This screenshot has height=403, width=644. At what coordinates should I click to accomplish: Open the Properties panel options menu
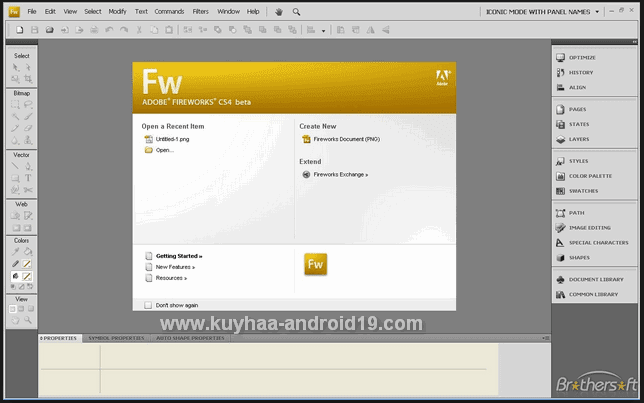click(x=546, y=338)
